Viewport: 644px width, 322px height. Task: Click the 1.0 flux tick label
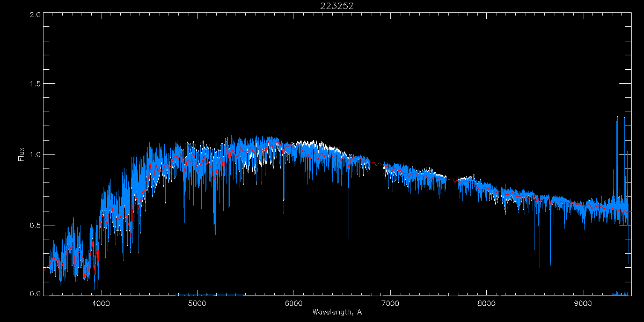tap(35, 155)
